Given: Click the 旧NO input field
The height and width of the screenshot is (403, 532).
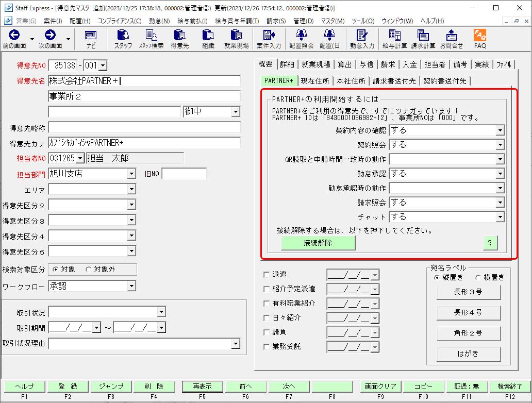Looking at the screenshot, I should [184, 174].
